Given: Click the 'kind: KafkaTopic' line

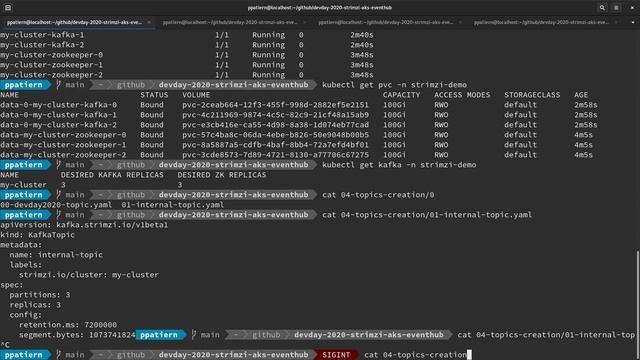Looking at the screenshot, I should pos(38,235).
